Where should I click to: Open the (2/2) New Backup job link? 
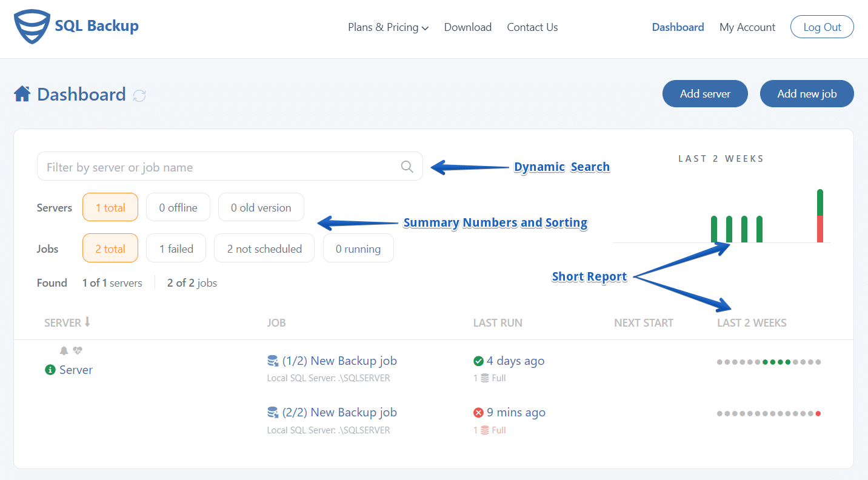(339, 413)
